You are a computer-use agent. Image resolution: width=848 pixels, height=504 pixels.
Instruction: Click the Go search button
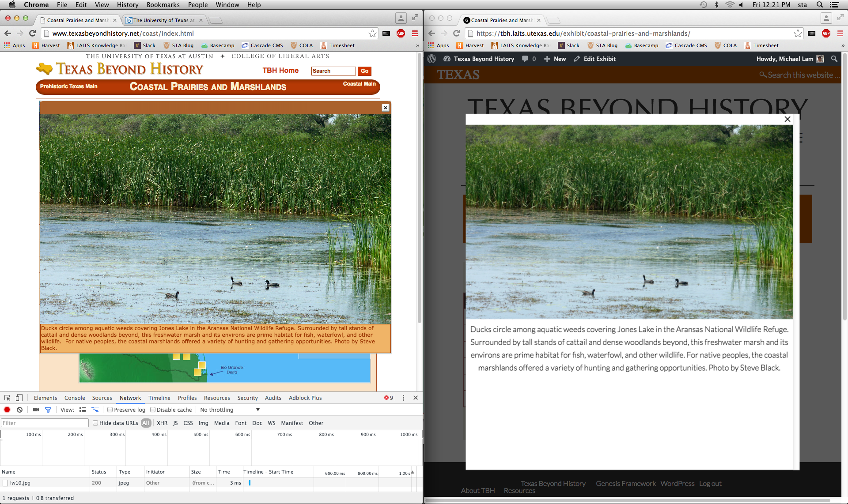point(364,71)
